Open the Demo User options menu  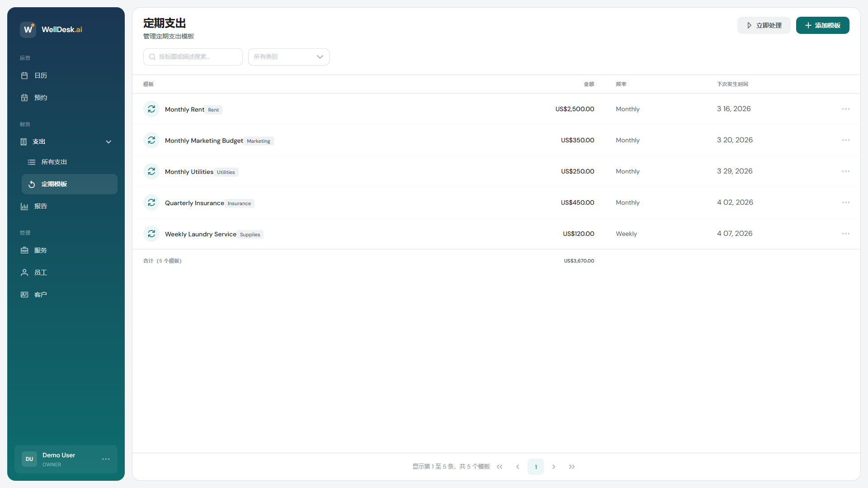coord(106,459)
